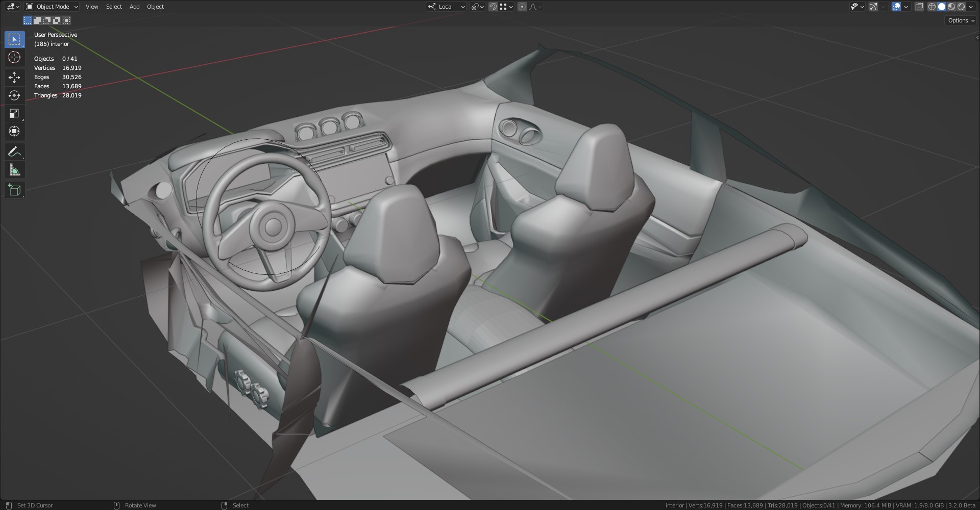Click the Select status bar hint
The image size is (980, 510).
pyautogui.click(x=240, y=505)
